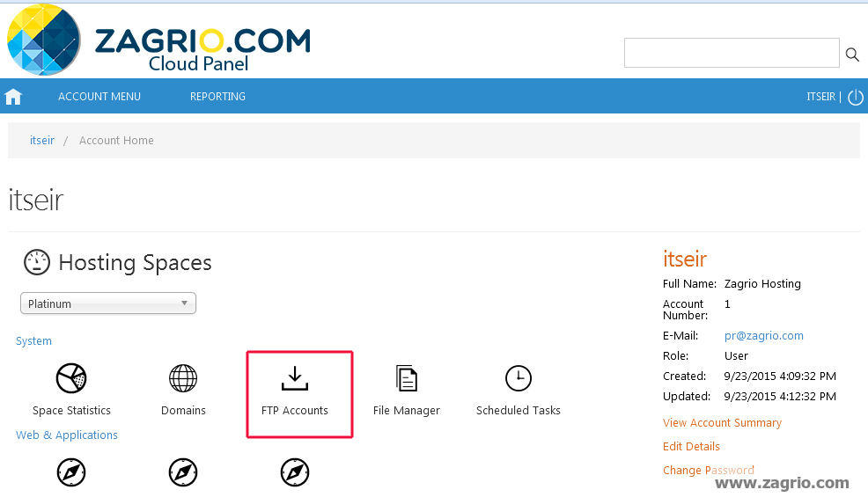The height and width of the screenshot is (497, 868).
Task: Open the Scheduled Tasks clock icon
Action: (x=519, y=378)
